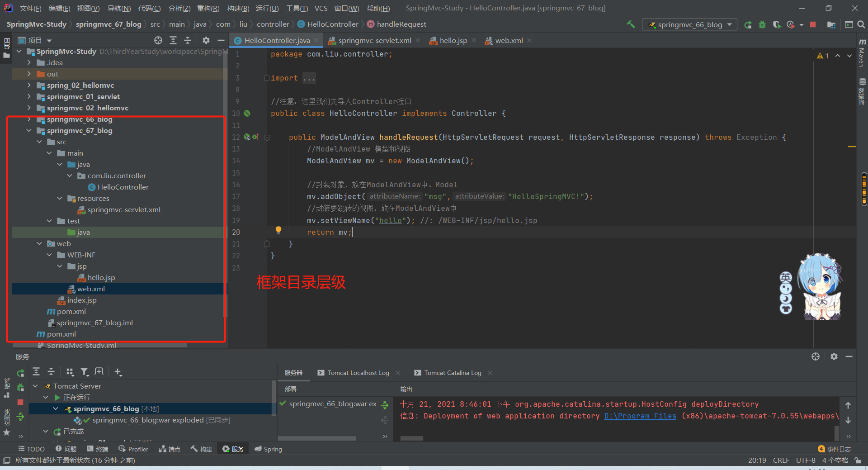Open springmvc_66_blog run configuration dropdown
Viewport: 868px width, 470px height.
coord(689,24)
